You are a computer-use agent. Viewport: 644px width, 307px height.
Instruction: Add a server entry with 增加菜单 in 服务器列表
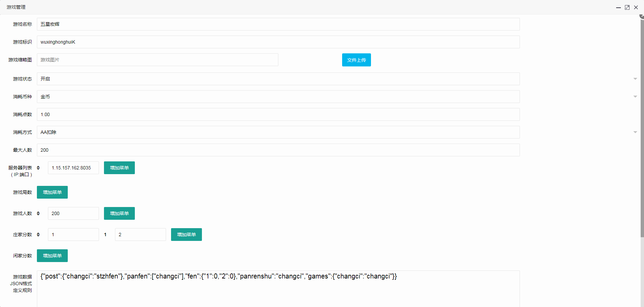coord(119,168)
